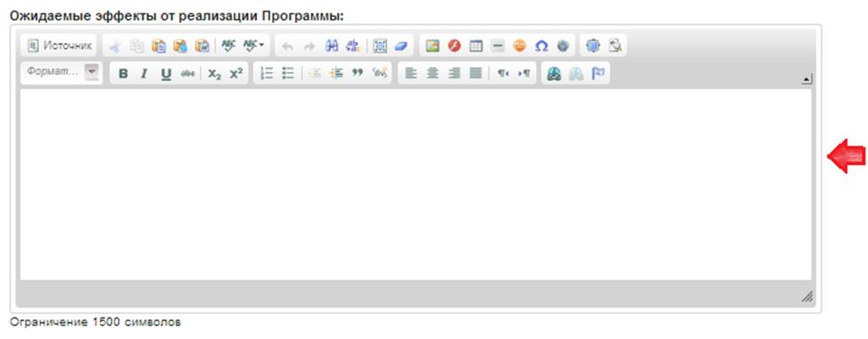Click the Replace icon next to Find

353,46
